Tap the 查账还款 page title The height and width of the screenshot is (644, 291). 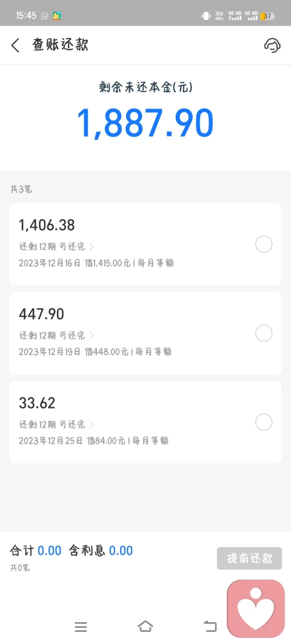[61, 45]
